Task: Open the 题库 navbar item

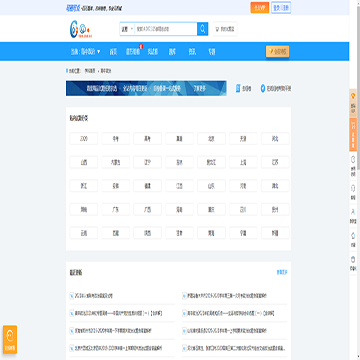Action: click(x=172, y=52)
